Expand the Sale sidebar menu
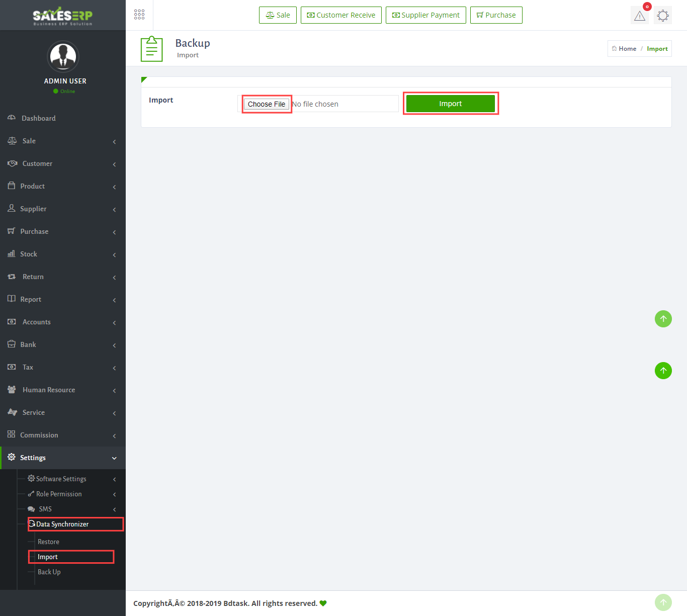Viewport: 687px width, 616px height. click(63, 141)
